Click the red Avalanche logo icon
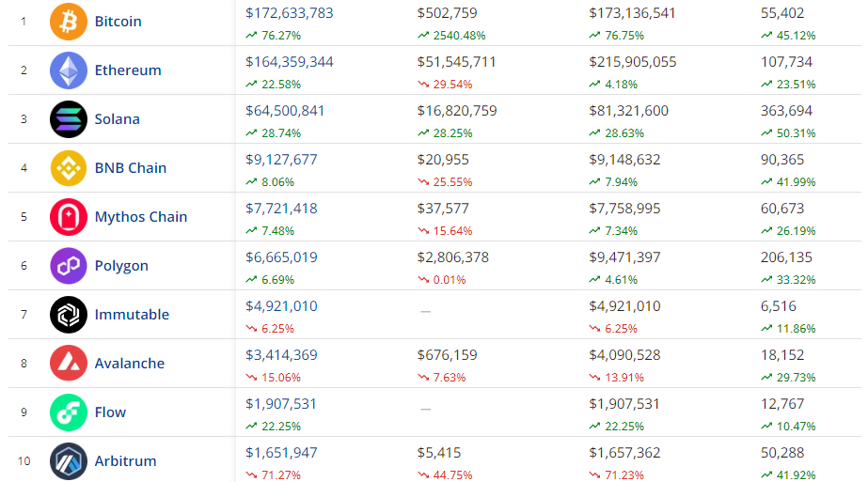The height and width of the screenshot is (482, 868). (x=69, y=364)
